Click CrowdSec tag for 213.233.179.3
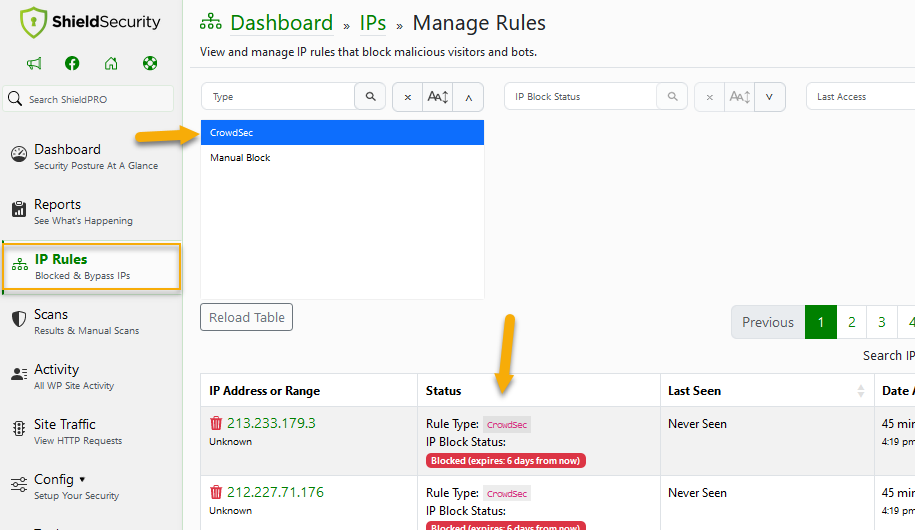 click(x=507, y=424)
